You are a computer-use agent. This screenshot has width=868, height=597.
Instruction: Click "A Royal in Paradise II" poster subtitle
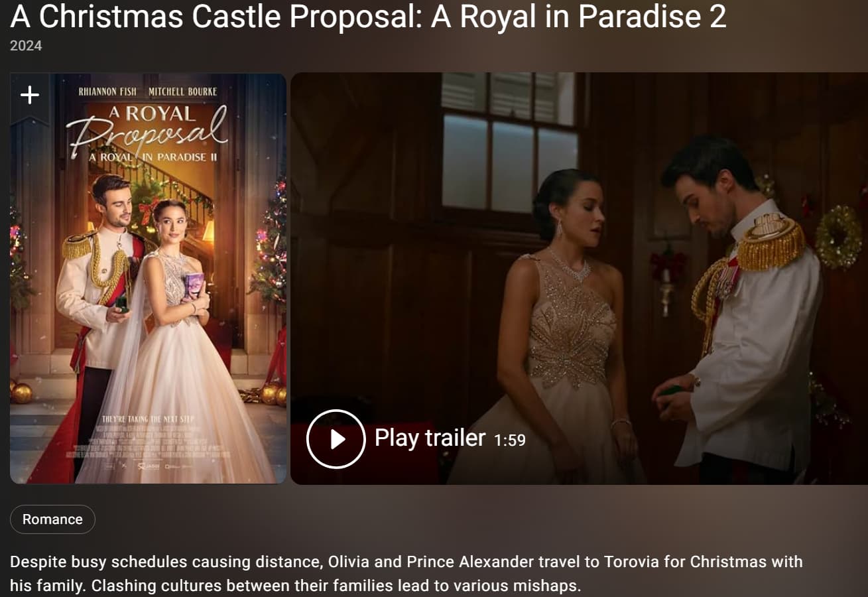[x=148, y=157]
